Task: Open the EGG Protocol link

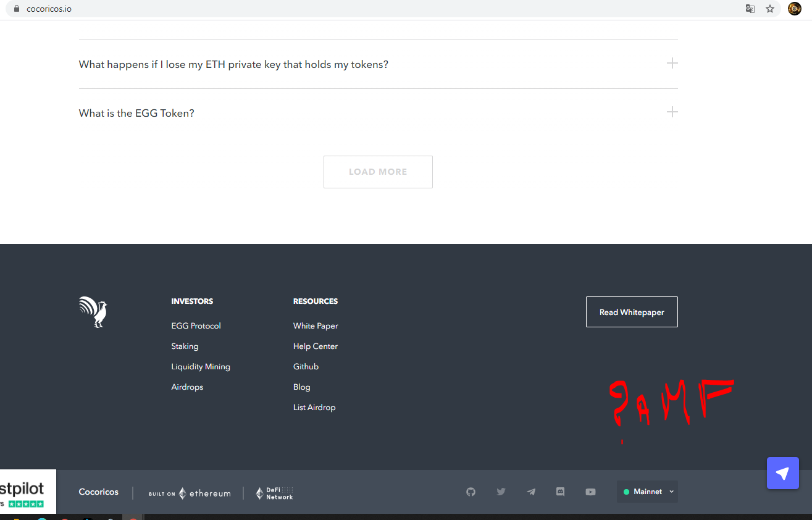Action: tap(196, 325)
